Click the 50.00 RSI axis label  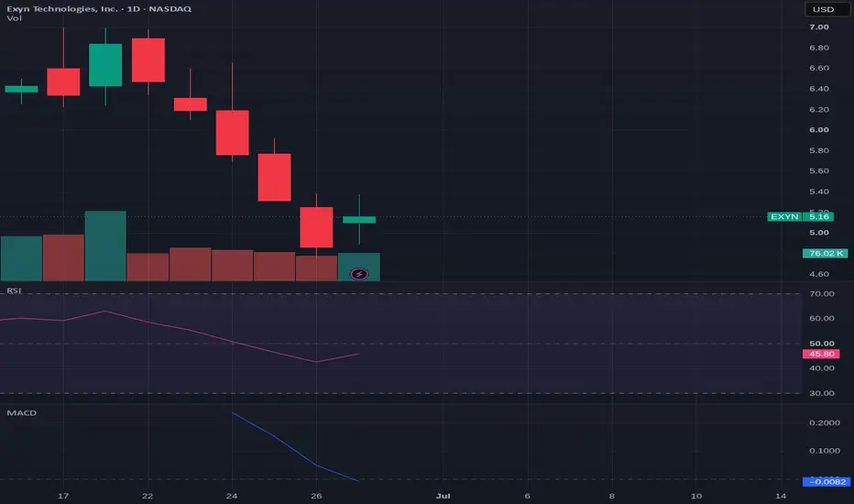tap(821, 344)
